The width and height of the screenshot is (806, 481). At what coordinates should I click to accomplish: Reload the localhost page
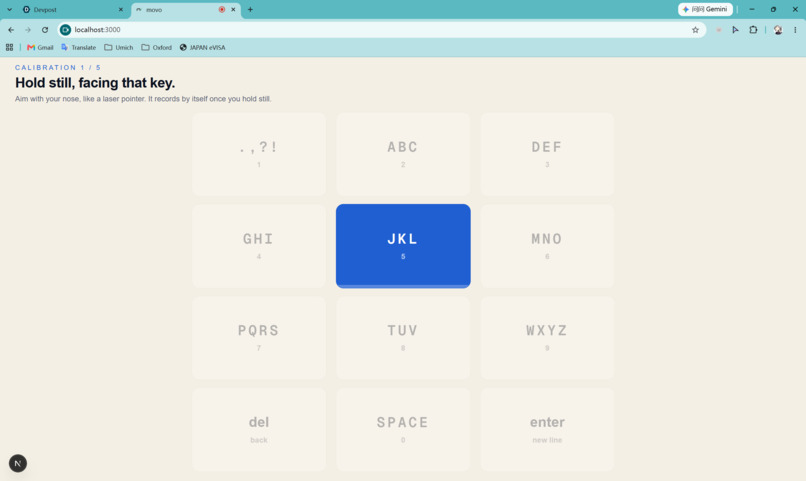(45, 30)
